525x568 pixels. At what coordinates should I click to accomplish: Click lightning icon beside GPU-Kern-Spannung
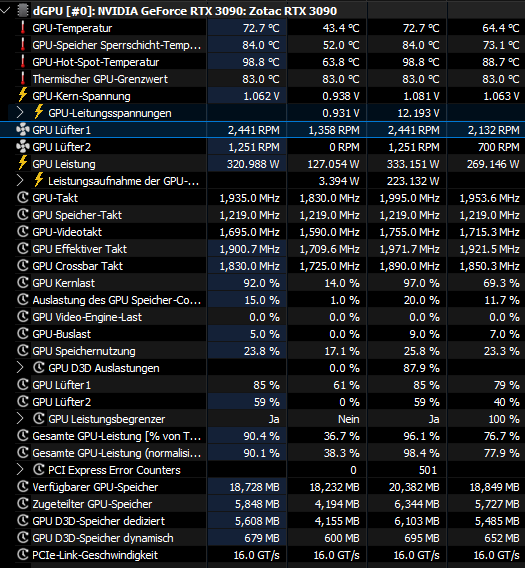[x=23, y=95]
